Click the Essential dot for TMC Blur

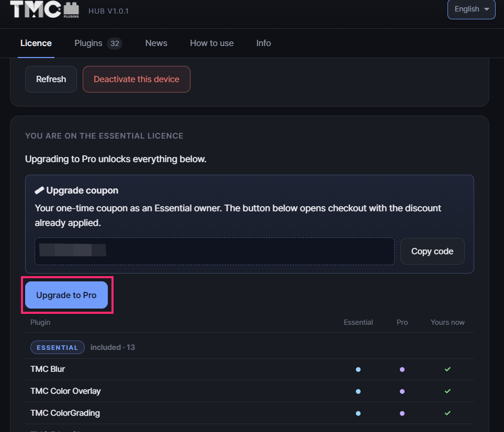[x=358, y=369]
